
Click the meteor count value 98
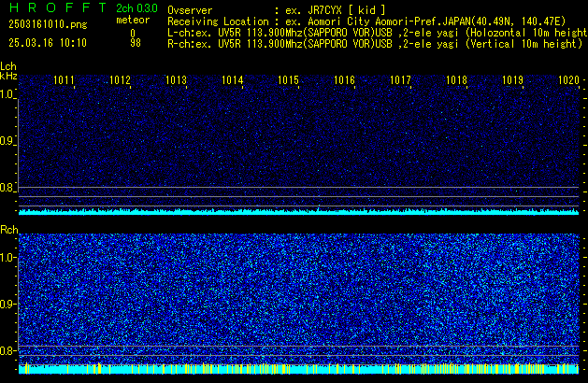pos(136,43)
